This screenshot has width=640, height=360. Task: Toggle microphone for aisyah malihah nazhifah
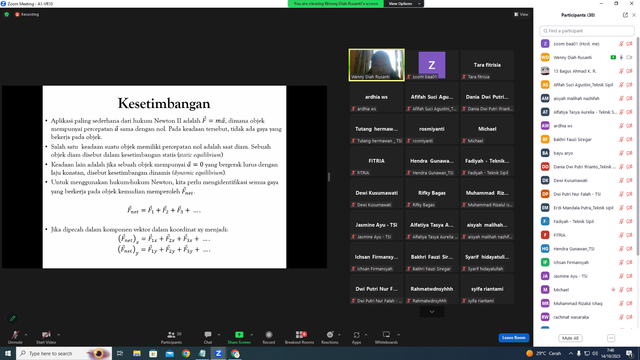(621, 98)
